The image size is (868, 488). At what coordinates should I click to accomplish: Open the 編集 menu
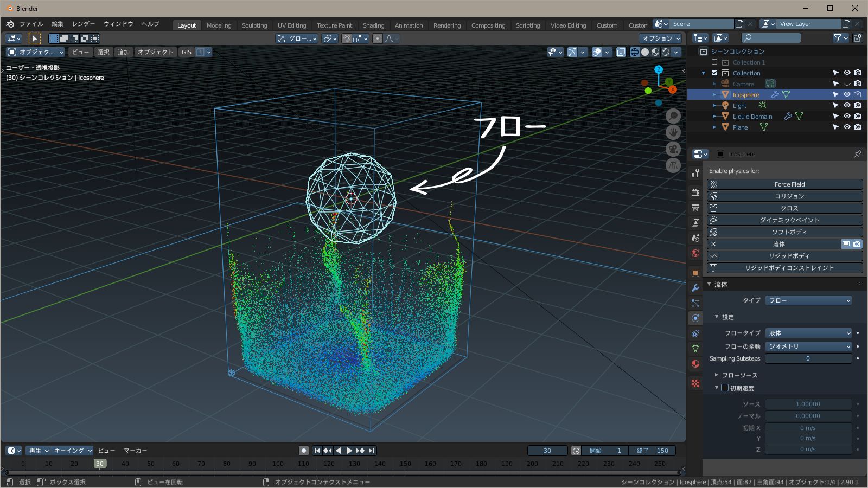coord(58,24)
